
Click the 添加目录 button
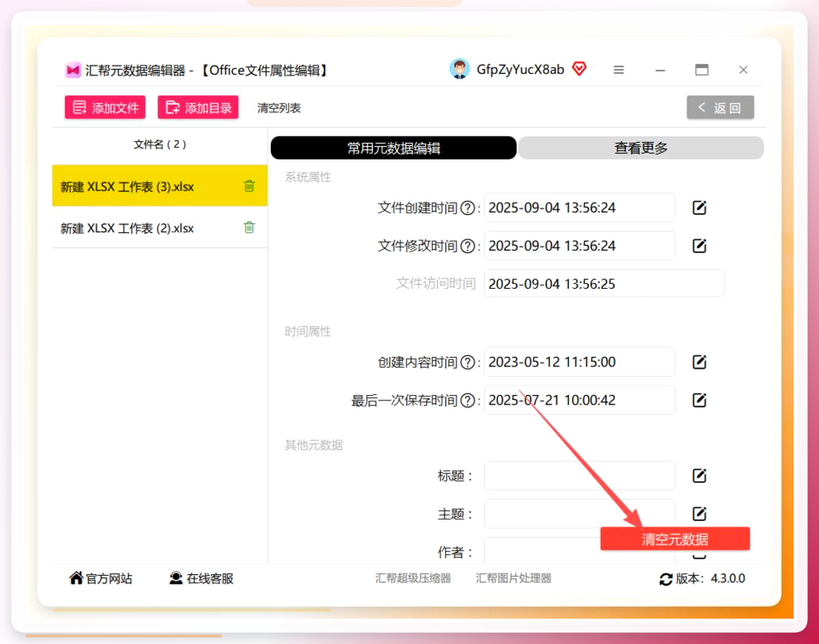point(198,108)
